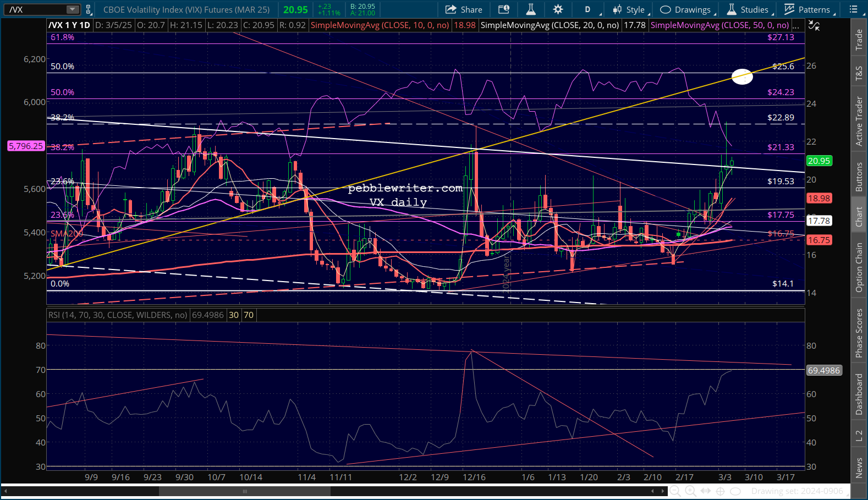Click the horizontal chart scrollbar thumb
Image resolution: width=868 pixels, height=500 pixels.
point(245,491)
